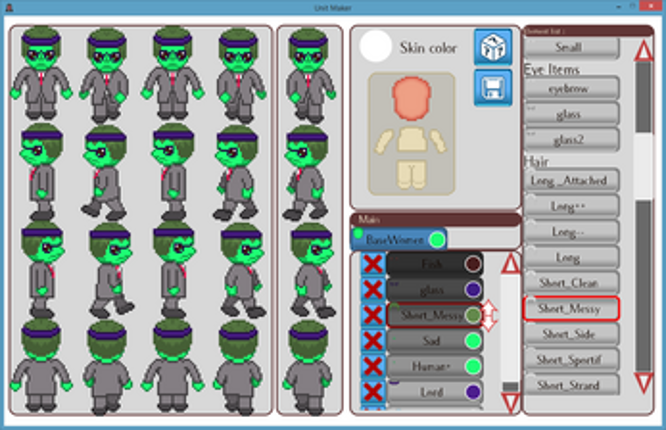Choose the Short_Strand hair style

[x=571, y=385]
